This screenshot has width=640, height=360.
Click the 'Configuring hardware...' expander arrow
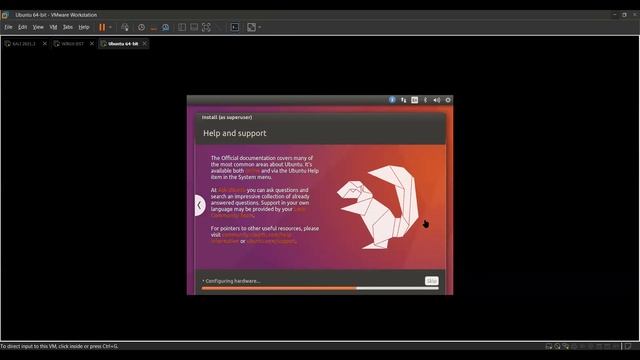(x=203, y=281)
